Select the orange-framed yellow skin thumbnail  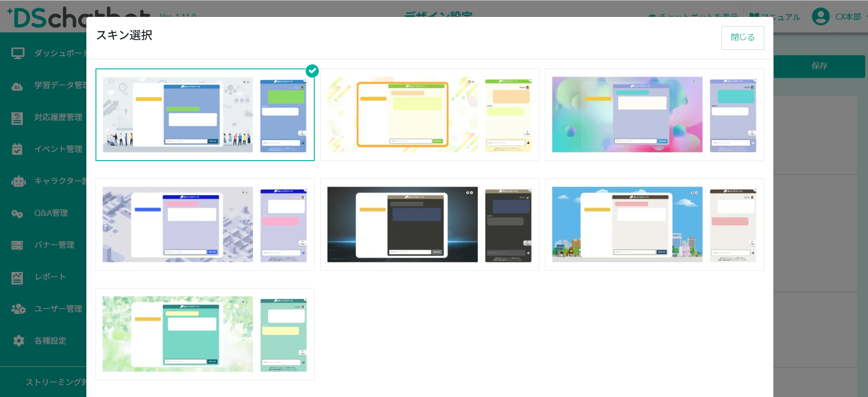coord(429,115)
